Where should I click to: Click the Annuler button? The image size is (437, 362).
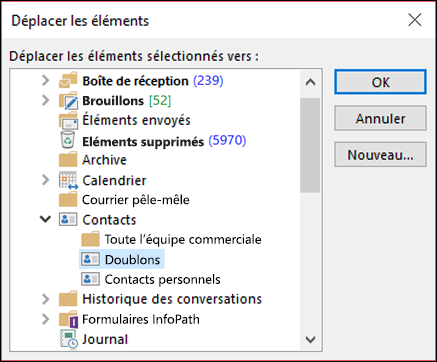pyautogui.click(x=380, y=118)
